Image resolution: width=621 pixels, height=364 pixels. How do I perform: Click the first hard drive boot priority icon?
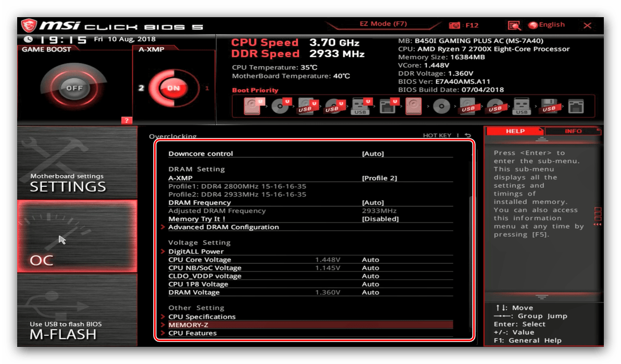pyautogui.click(x=252, y=106)
